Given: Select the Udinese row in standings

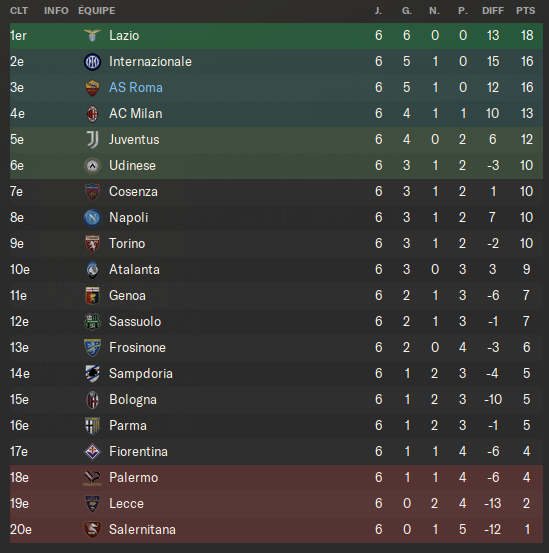Looking at the screenshot, I should click(276, 166).
